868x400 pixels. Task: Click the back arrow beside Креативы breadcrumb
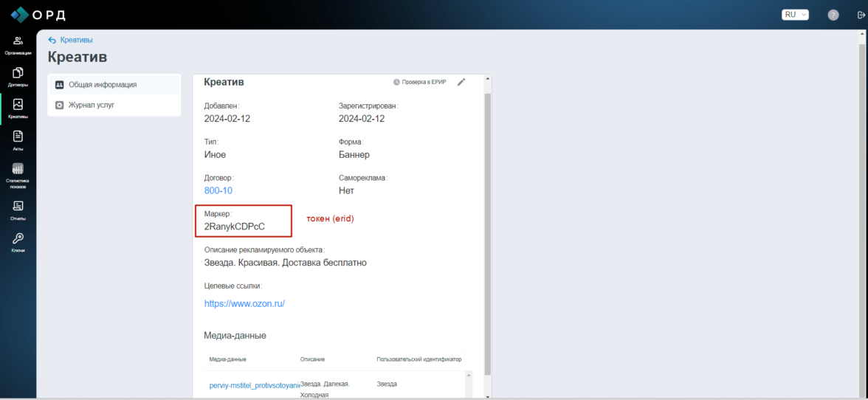(x=52, y=40)
